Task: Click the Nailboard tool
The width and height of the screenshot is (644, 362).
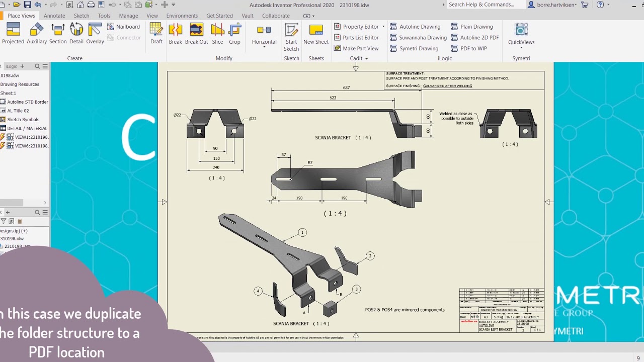Action: pyautogui.click(x=124, y=27)
